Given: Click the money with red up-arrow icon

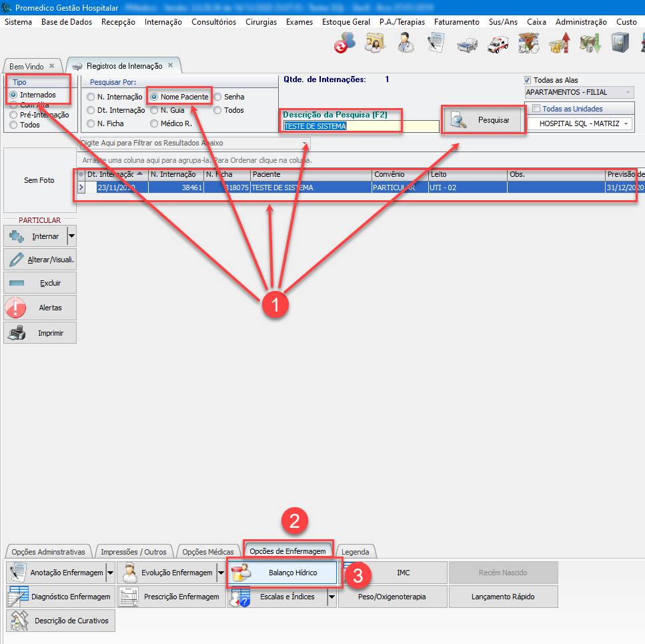Looking at the screenshot, I should [x=558, y=44].
